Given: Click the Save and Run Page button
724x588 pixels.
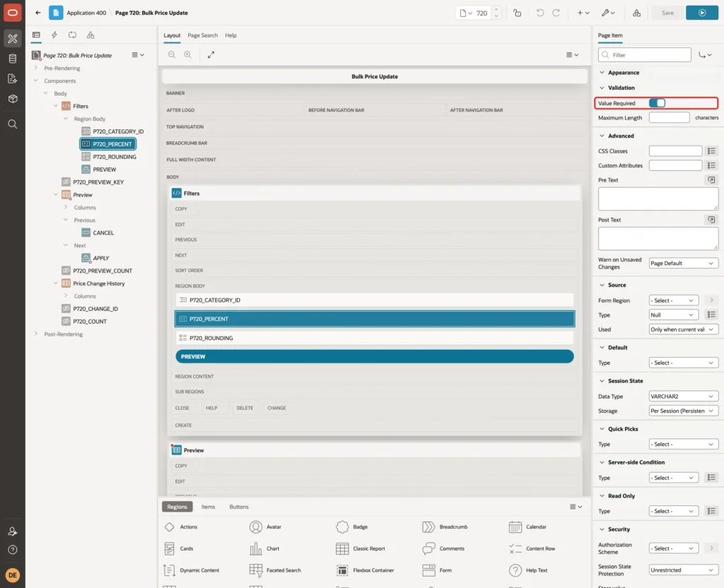Looking at the screenshot, I should click(x=702, y=13).
